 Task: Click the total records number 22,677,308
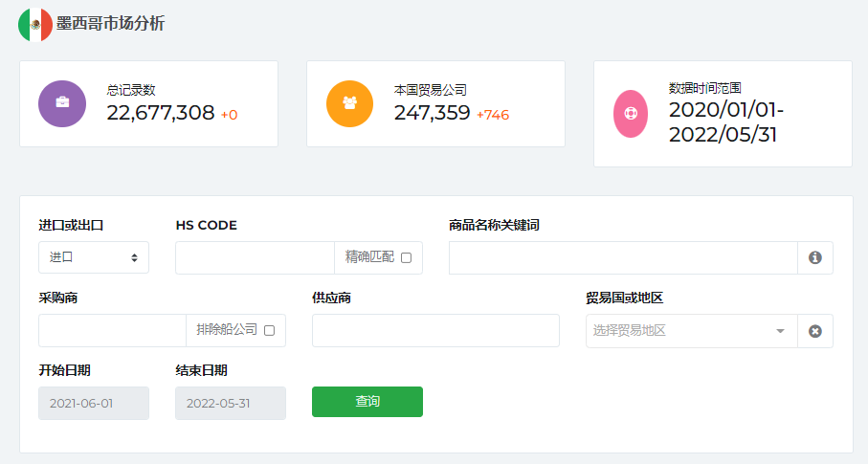(x=161, y=113)
